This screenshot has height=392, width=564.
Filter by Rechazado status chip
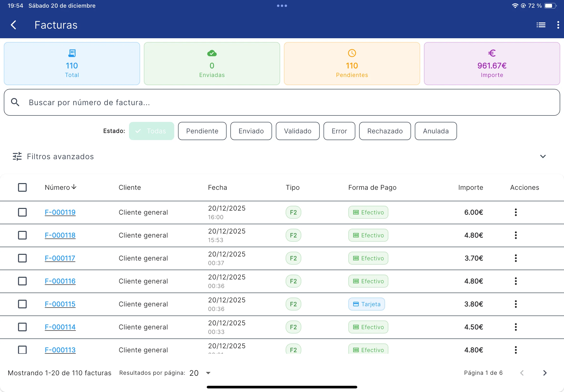click(385, 131)
